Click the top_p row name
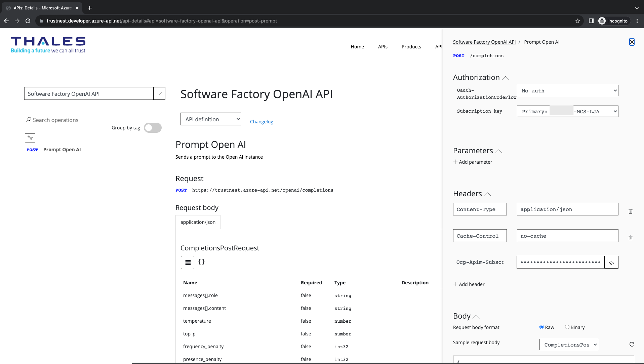The width and height of the screenshot is (644, 364). point(189,334)
